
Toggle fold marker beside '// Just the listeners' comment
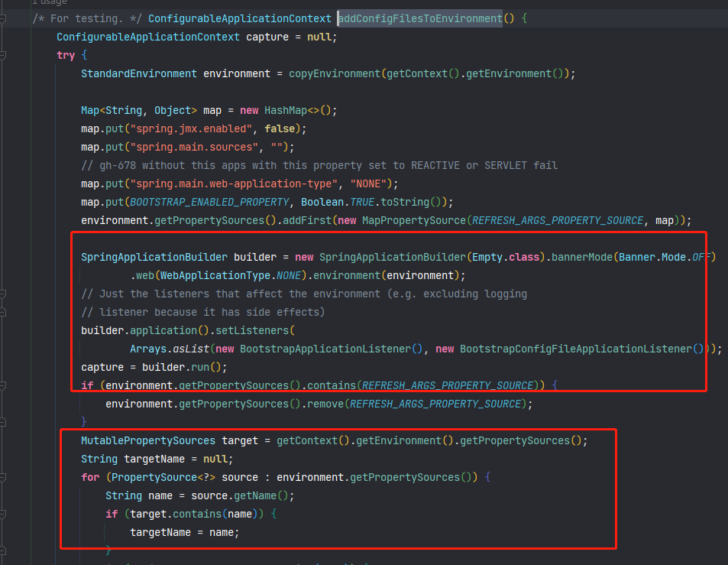[x=3, y=294]
